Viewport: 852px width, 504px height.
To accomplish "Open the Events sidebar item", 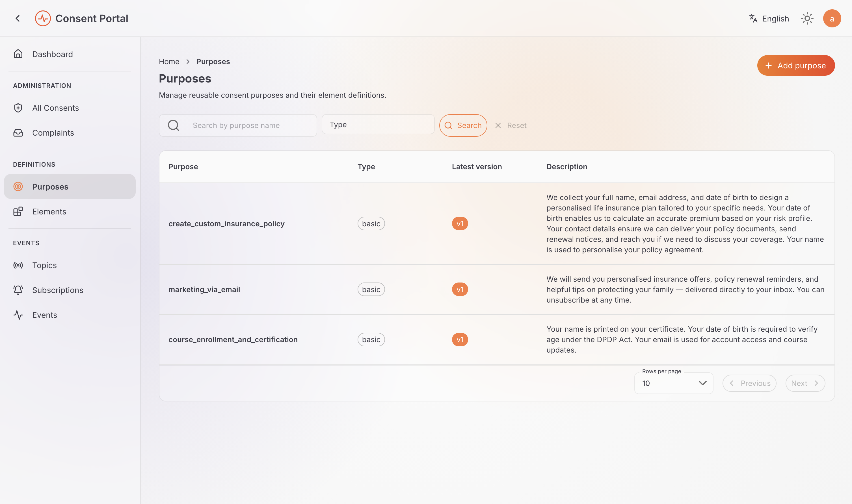I will [70, 315].
